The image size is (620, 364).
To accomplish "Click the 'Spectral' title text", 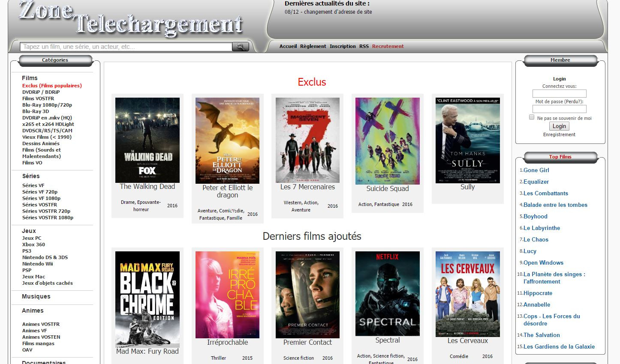I will pos(388,340).
